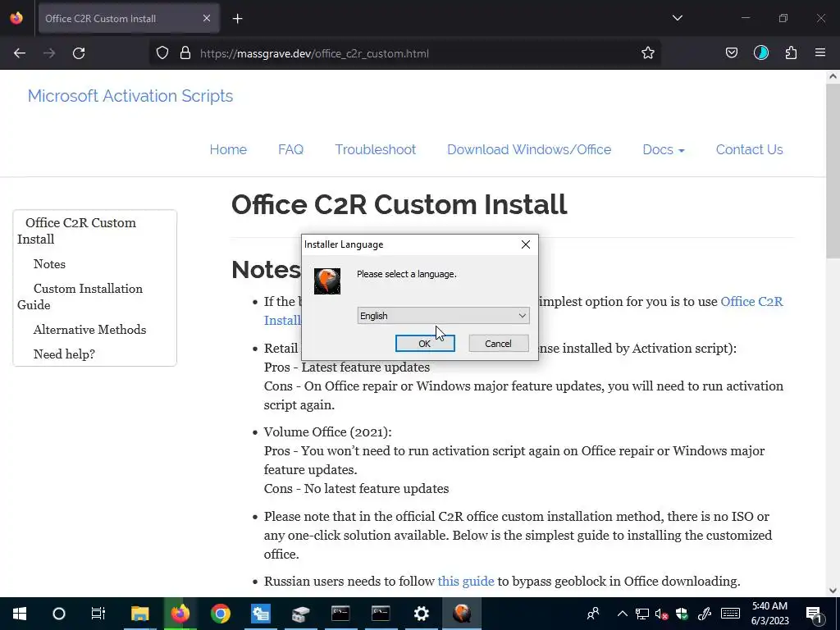The image size is (840, 630).
Task: Jump to Alternative Methods section
Action: click(89, 330)
